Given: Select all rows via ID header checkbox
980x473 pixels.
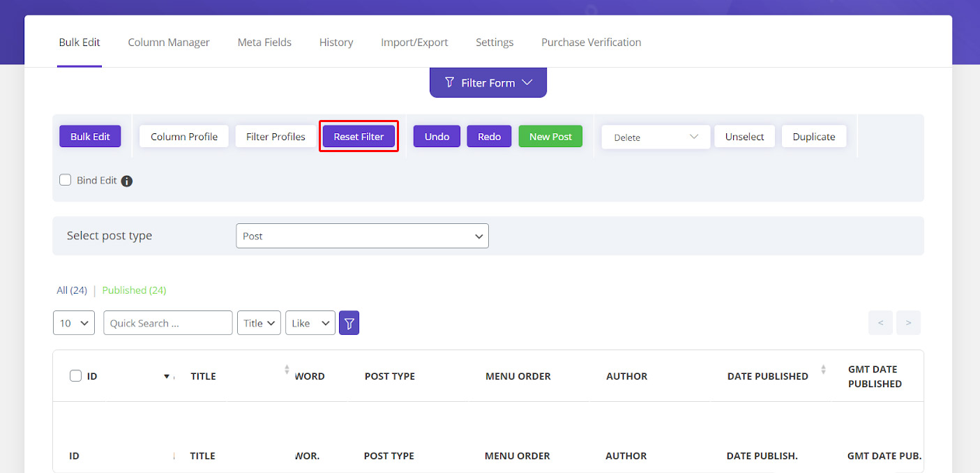Looking at the screenshot, I should pos(75,375).
